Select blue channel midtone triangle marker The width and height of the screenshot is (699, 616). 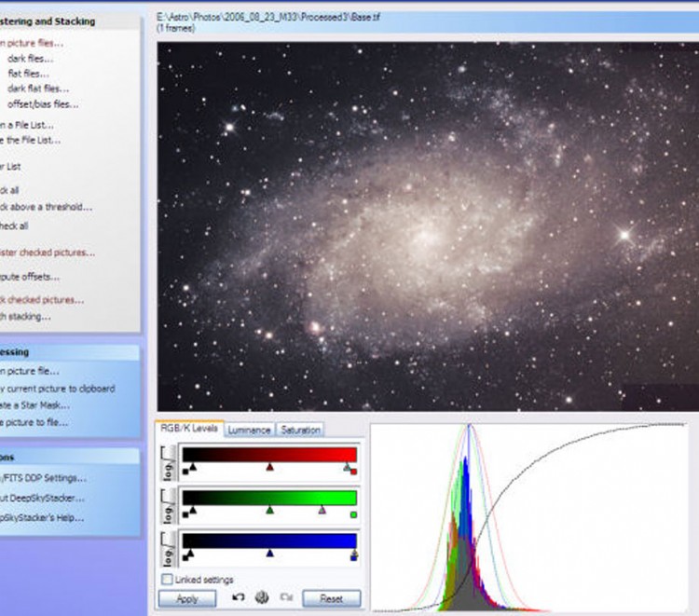269,553
